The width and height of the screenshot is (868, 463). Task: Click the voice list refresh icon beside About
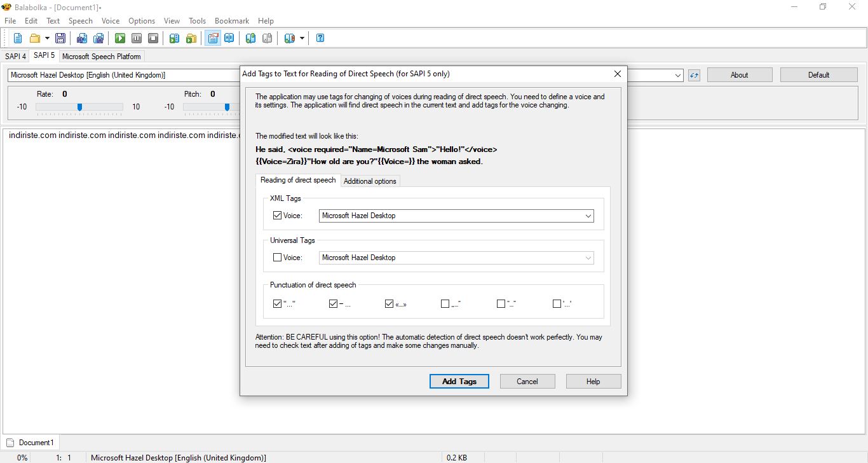694,75
